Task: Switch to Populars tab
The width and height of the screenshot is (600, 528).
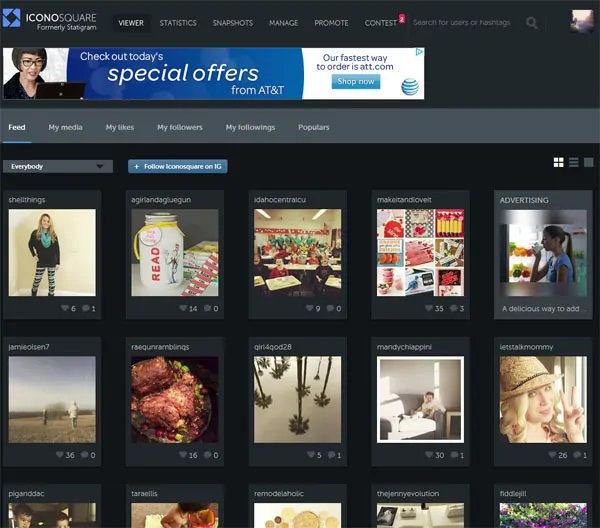Action: (314, 127)
